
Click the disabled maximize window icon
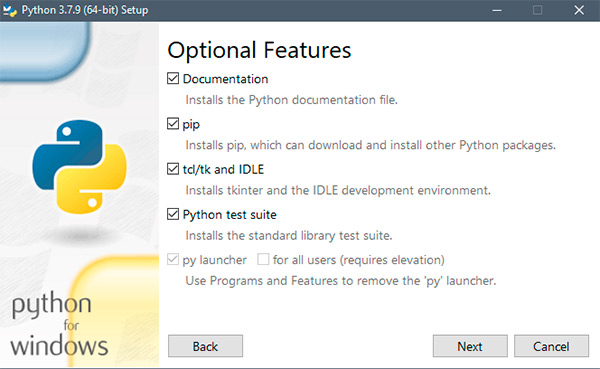(x=538, y=10)
